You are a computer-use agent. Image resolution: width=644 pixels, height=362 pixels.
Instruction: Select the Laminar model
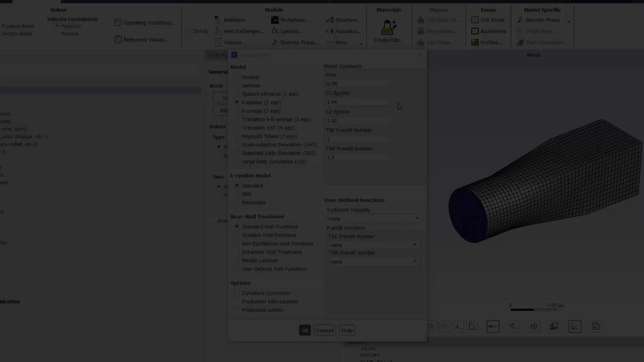coord(247,86)
